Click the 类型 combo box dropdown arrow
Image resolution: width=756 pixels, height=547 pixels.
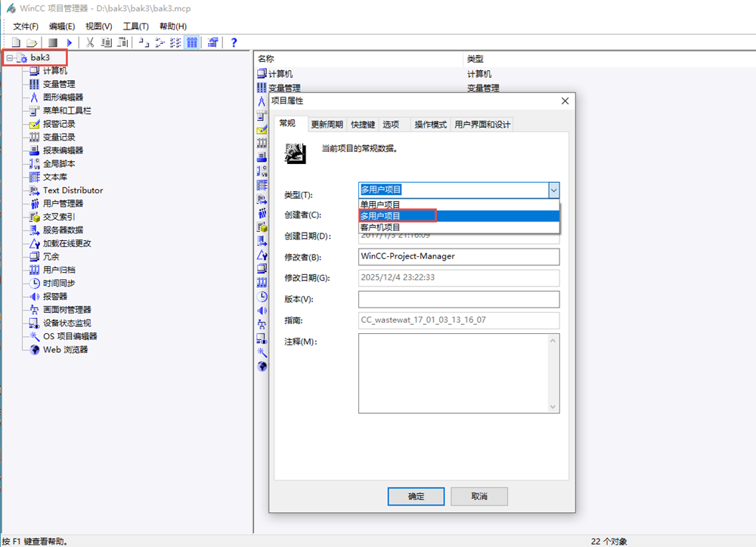coord(553,190)
